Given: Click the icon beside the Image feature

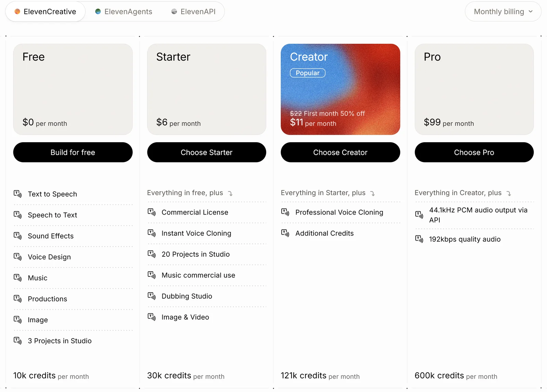Looking at the screenshot, I should tap(18, 320).
